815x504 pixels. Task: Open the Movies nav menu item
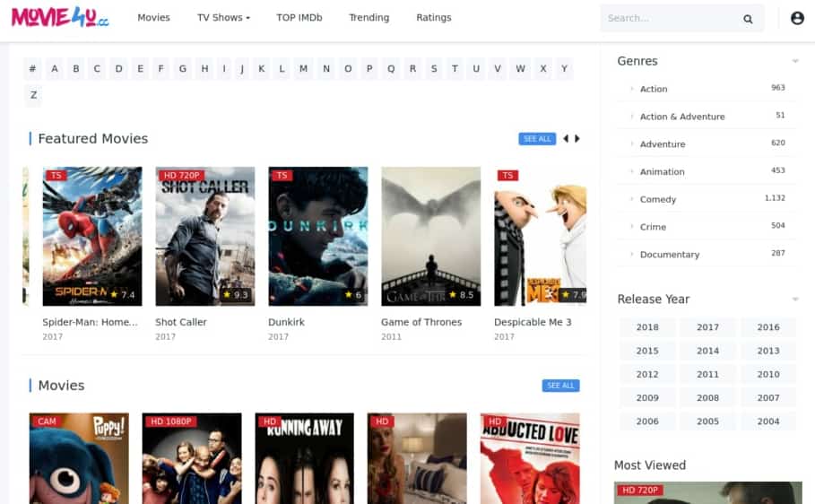click(154, 18)
